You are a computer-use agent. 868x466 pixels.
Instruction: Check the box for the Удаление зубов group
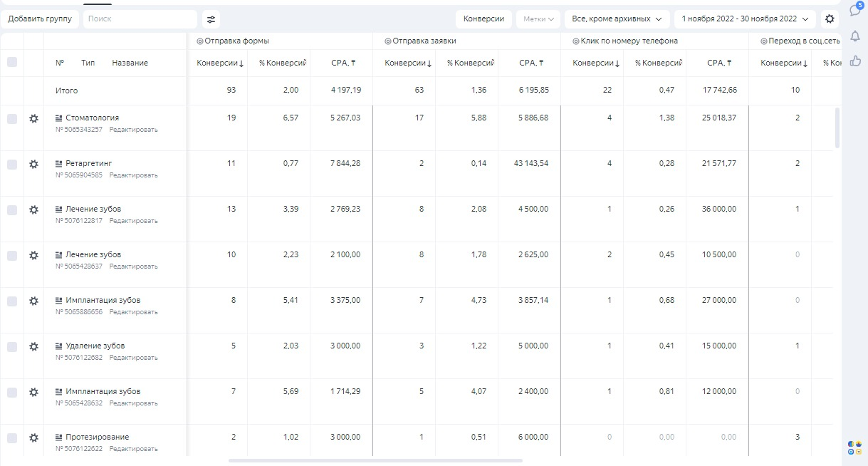pos(12,347)
